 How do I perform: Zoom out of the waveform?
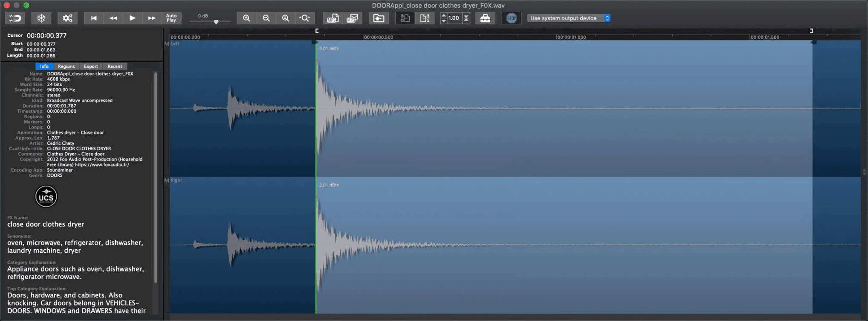click(x=266, y=18)
